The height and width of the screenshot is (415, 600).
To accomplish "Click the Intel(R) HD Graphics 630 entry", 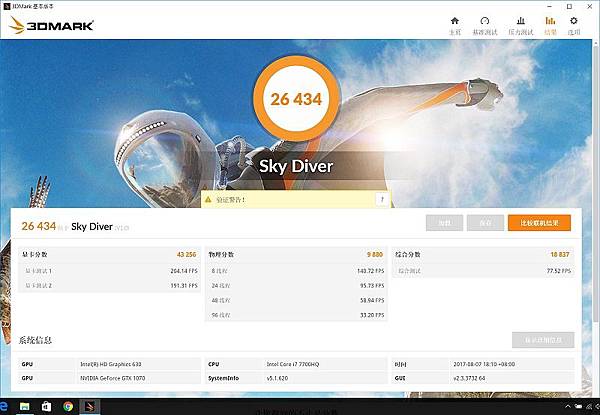I will click(x=111, y=364).
